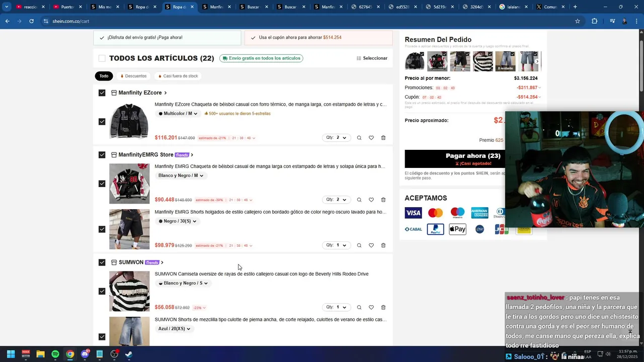Open Multicolor / M variant dropdown
The height and width of the screenshot is (362, 644).
tap(178, 114)
